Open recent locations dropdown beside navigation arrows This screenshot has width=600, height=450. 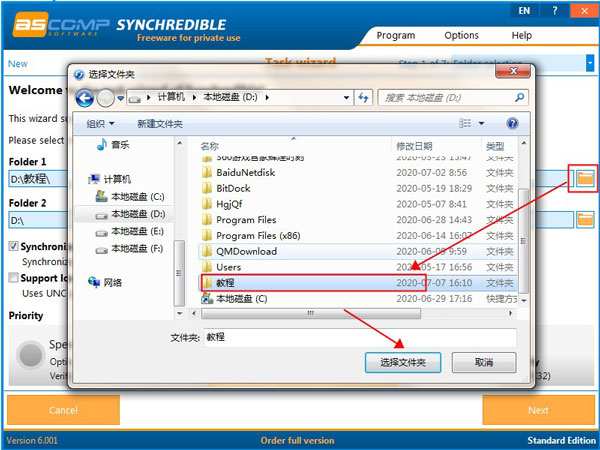pos(121,98)
